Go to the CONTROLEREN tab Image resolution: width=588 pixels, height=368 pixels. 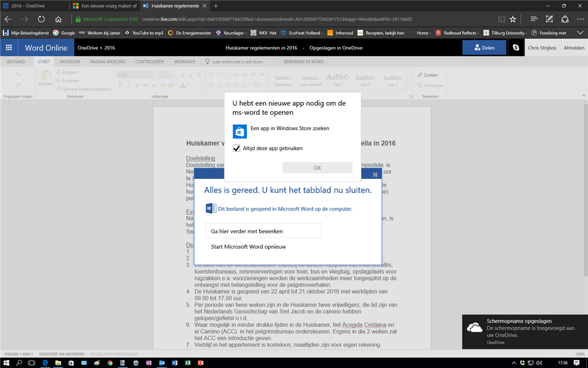coord(150,62)
